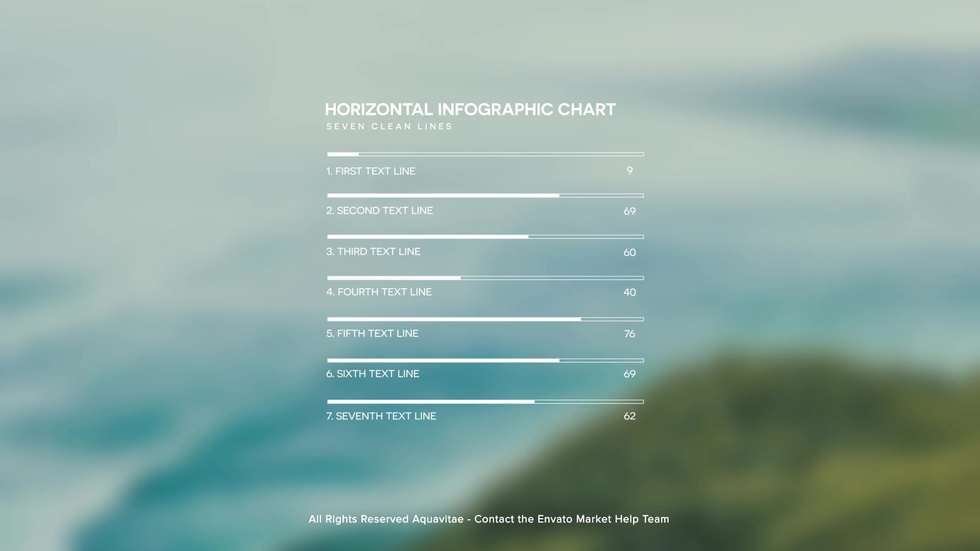Viewport: 980px width, 551px height.
Task: Click the Envato Market Help Team text
Action: tap(603, 519)
